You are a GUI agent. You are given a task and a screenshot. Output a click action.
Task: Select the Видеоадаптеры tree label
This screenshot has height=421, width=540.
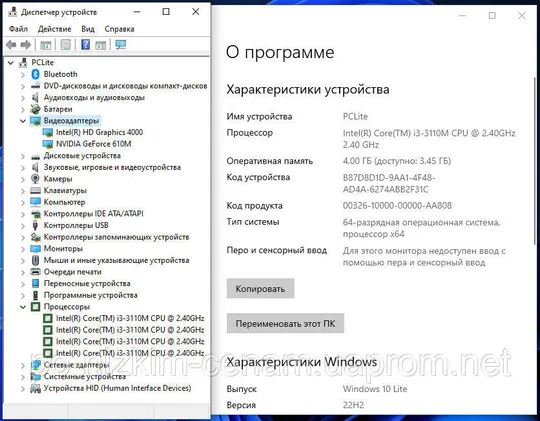71,121
